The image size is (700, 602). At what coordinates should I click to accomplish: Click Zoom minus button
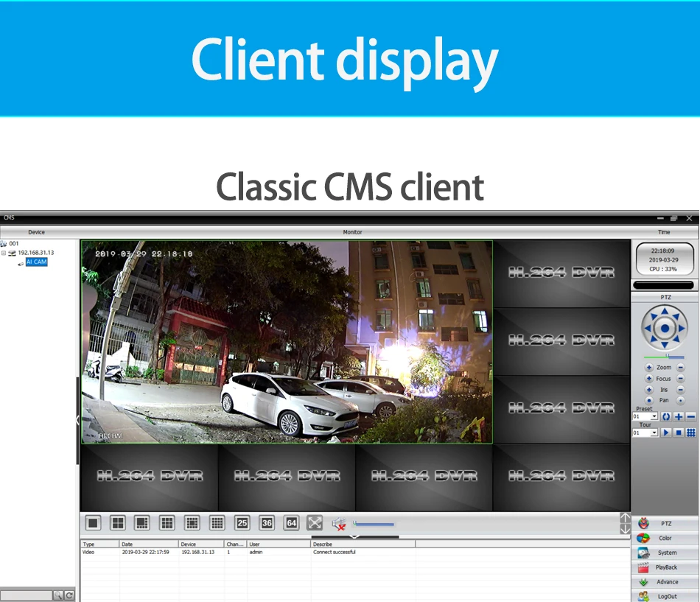pyautogui.click(x=680, y=367)
